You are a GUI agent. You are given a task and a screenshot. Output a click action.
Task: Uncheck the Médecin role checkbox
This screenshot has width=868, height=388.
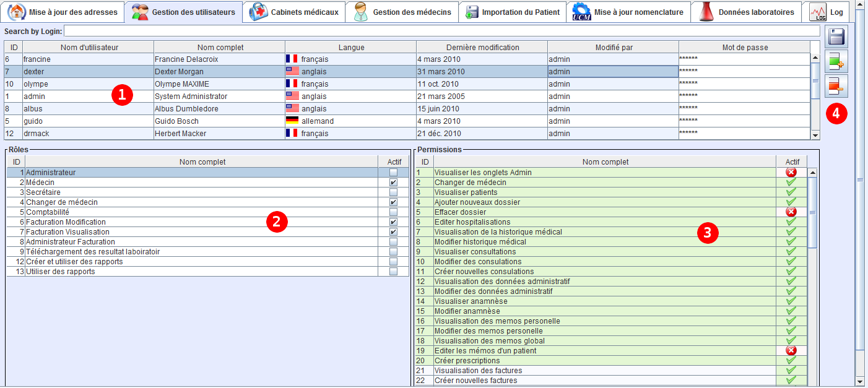click(x=393, y=183)
